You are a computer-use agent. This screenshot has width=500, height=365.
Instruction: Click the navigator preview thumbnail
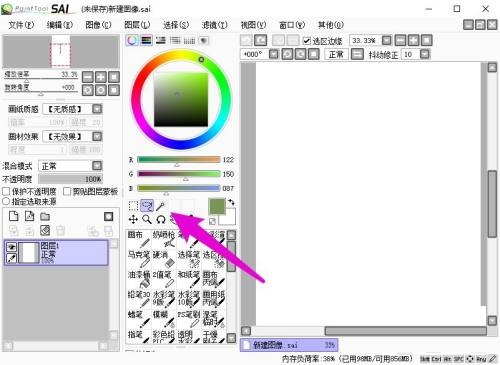[61, 51]
